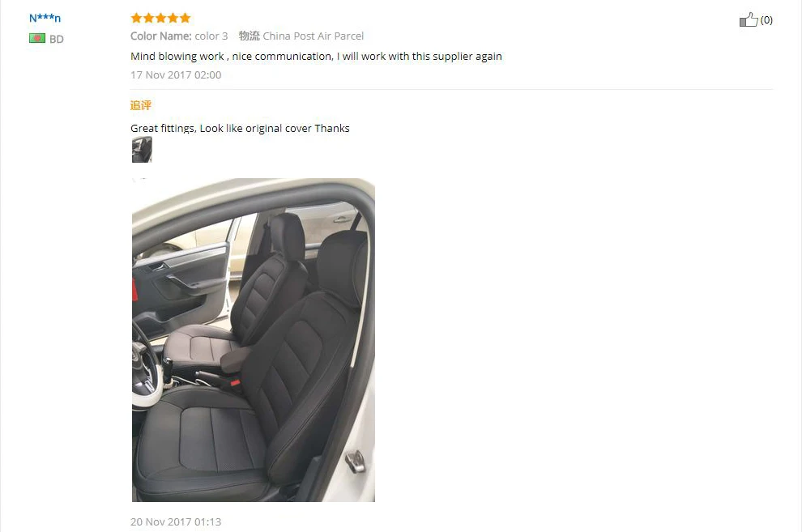Click the (0) helpful vote count
Viewport: 802px width, 532px height.
(766, 20)
